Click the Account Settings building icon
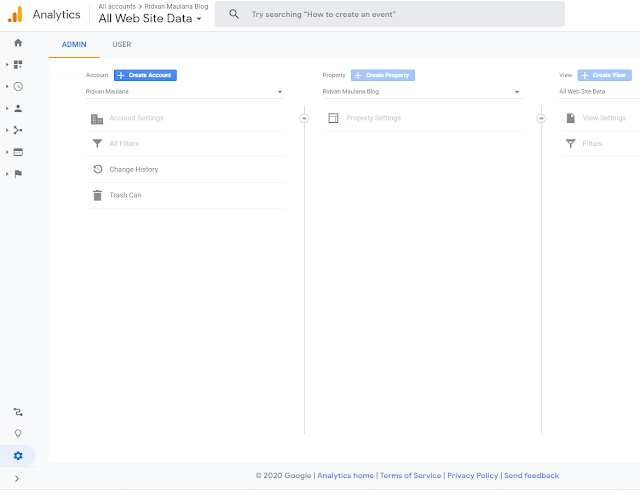Screen dimensions: 640x494 97,119
